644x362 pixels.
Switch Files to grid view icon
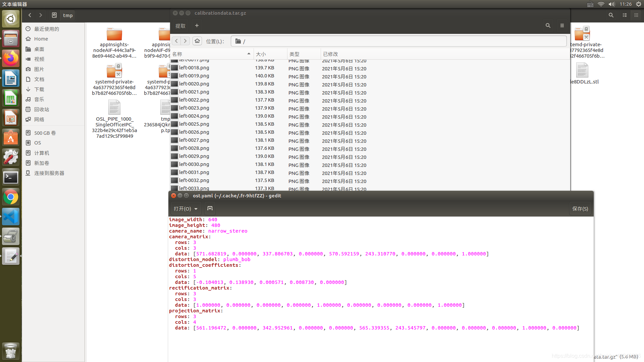pos(636,15)
